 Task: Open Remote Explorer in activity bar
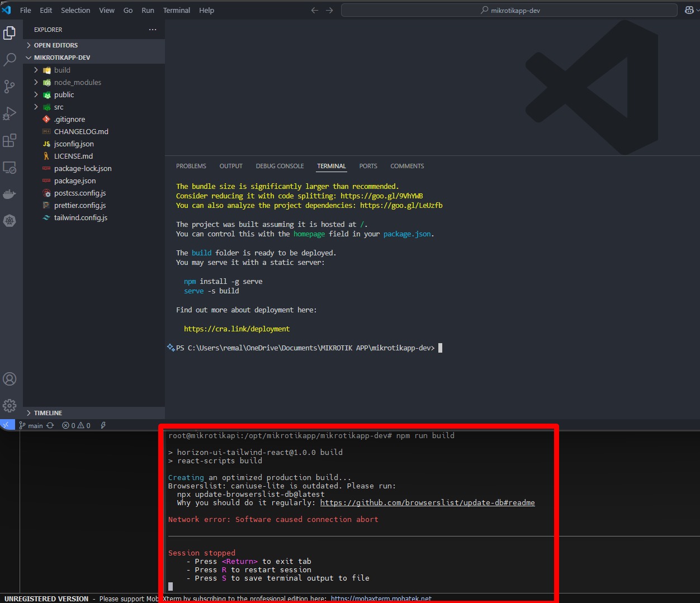coord(10,167)
